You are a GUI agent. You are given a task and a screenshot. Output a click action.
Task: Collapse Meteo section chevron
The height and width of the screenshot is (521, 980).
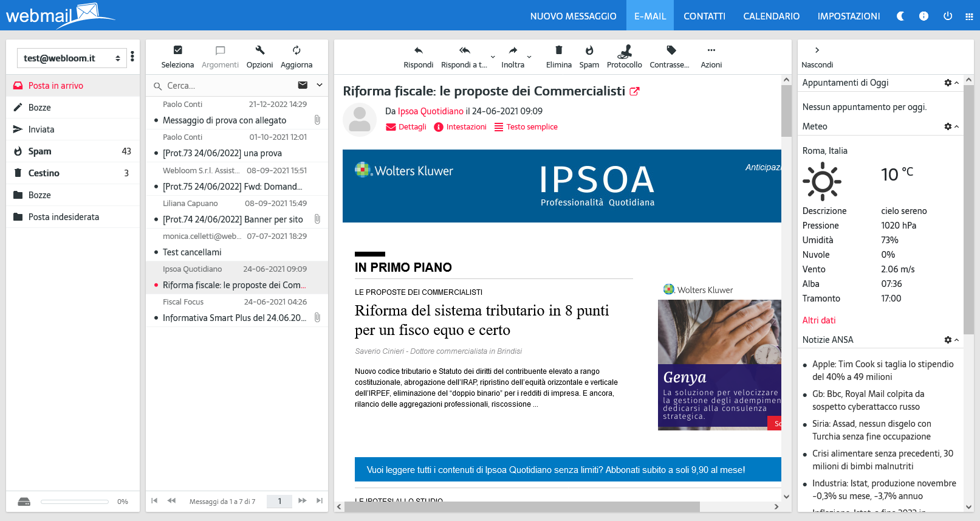tap(957, 126)
